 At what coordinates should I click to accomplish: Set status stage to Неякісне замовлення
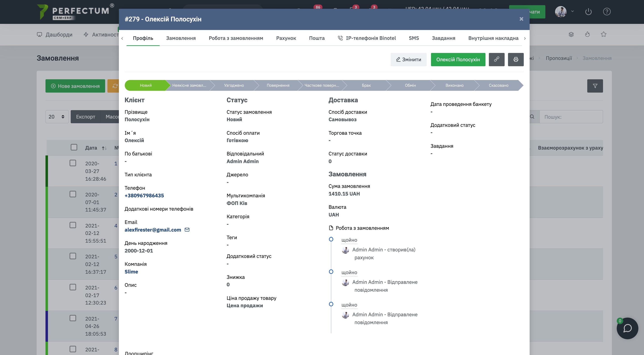click(x=189, y=86)
